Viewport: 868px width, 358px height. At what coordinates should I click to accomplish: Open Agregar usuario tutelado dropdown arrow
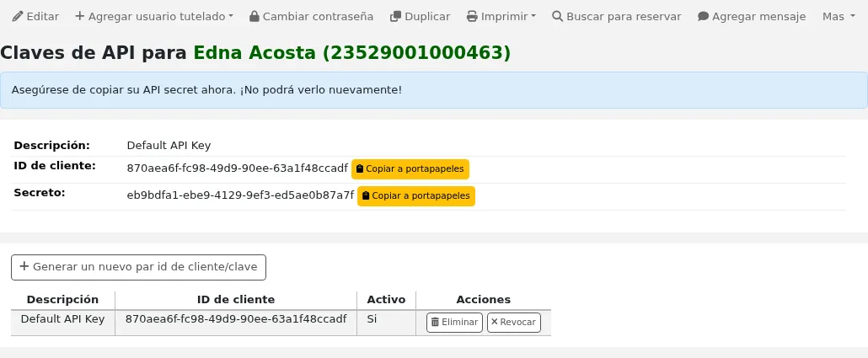(x=231, y=17)
